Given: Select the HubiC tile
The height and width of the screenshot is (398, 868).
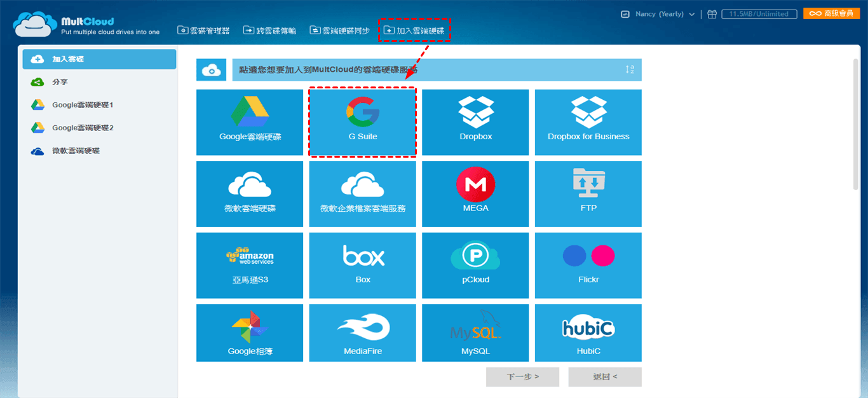Looking at the screenshot, I should 588,333.
